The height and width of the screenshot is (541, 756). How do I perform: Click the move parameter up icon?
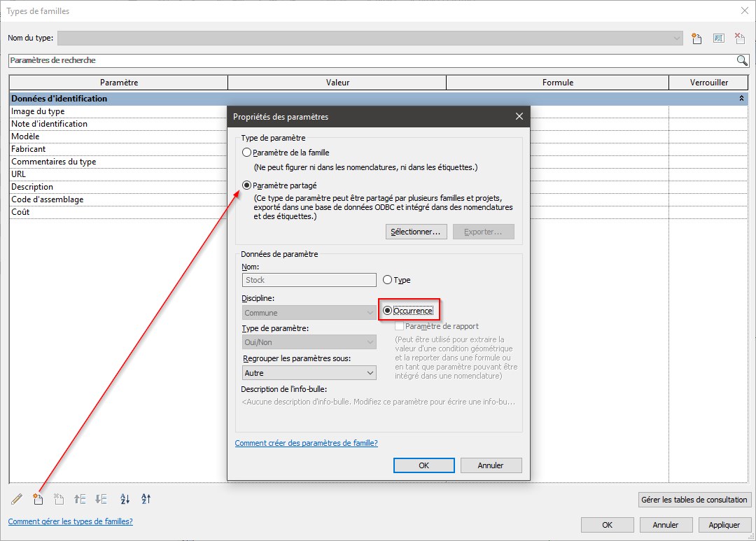click(x=80, y=499)
